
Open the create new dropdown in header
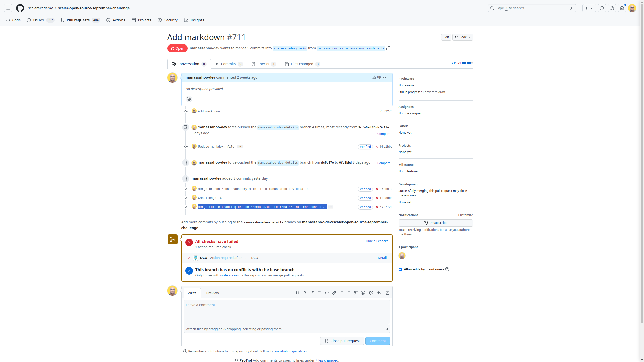tap(589, 8)
